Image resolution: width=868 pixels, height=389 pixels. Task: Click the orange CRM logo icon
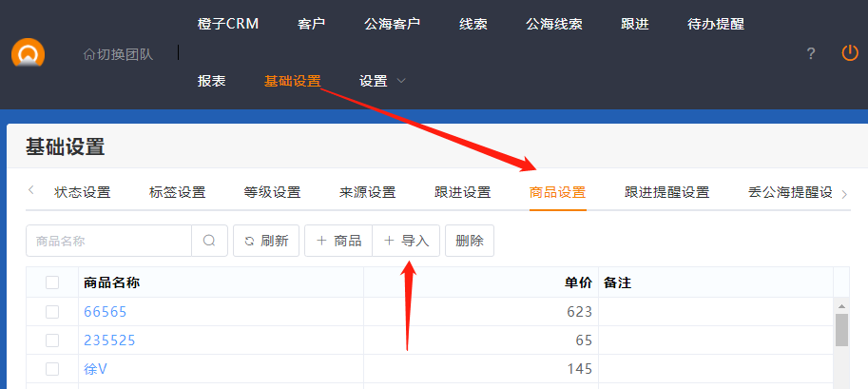(x=28, y=54)
